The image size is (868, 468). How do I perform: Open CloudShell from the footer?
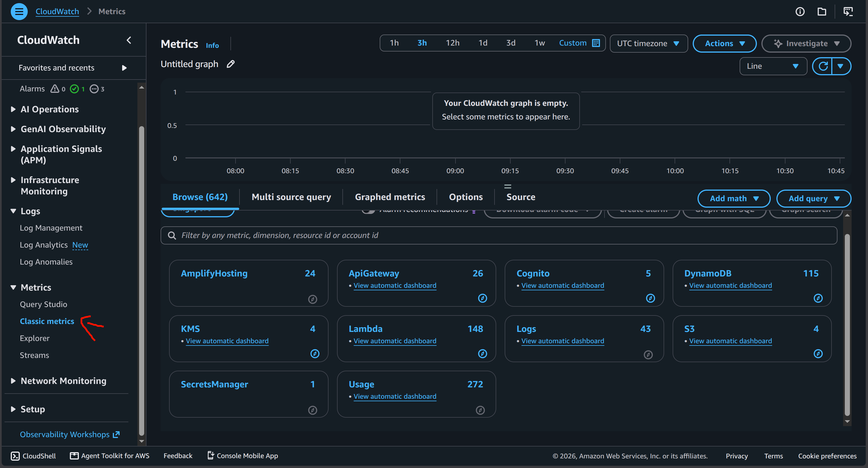(33, 456)
